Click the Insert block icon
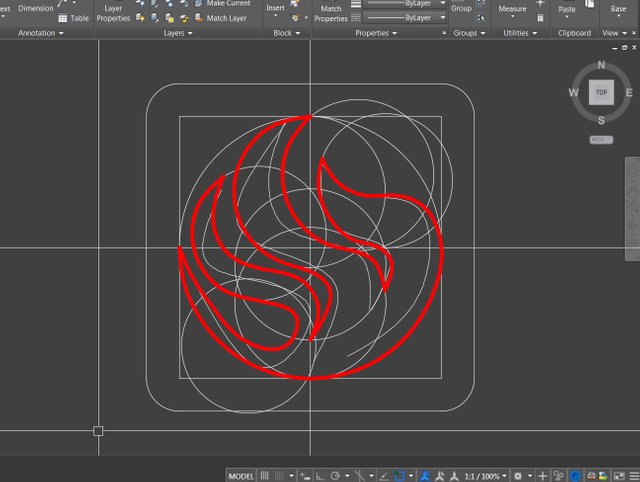The height and width of the screenshot is (482, 640). click(x=275, y=8)
